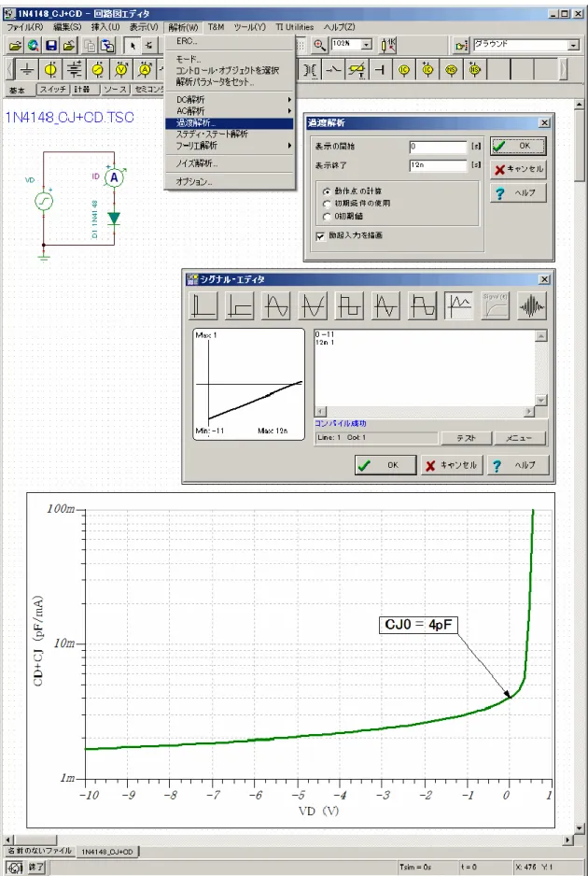Viewport: 588px width, 876px height.
Task: Choose triangular waveform in Signal Editor
Action: click(385, 305)
